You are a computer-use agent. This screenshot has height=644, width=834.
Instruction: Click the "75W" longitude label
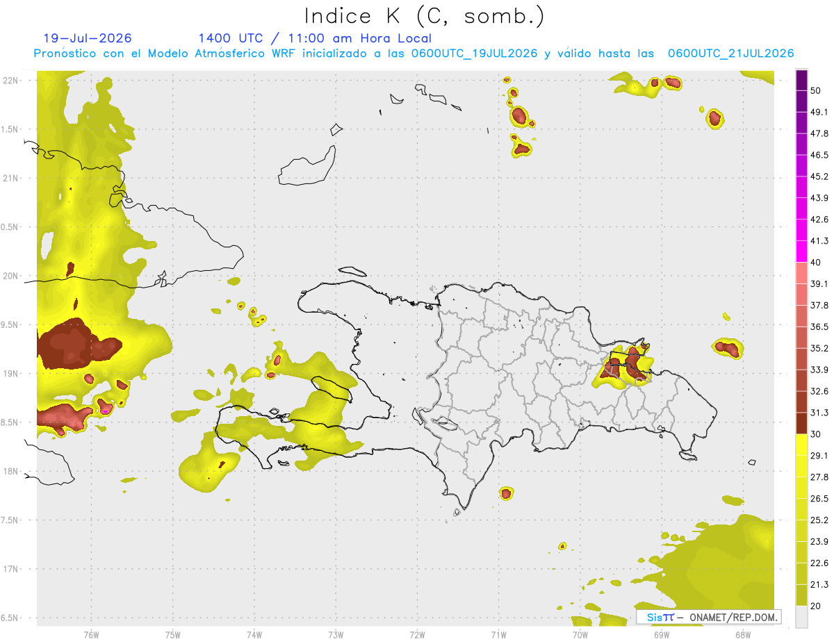coord(173,635)
